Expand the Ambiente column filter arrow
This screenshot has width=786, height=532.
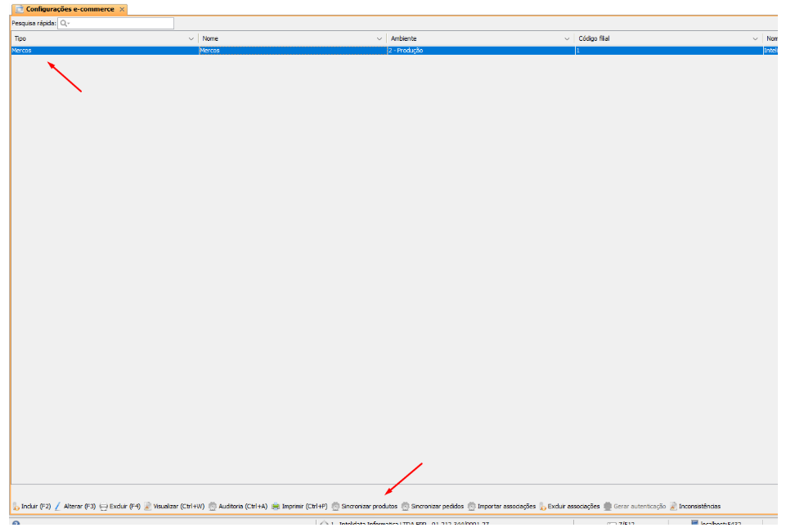pyautogui.click(x=568, y=39)
